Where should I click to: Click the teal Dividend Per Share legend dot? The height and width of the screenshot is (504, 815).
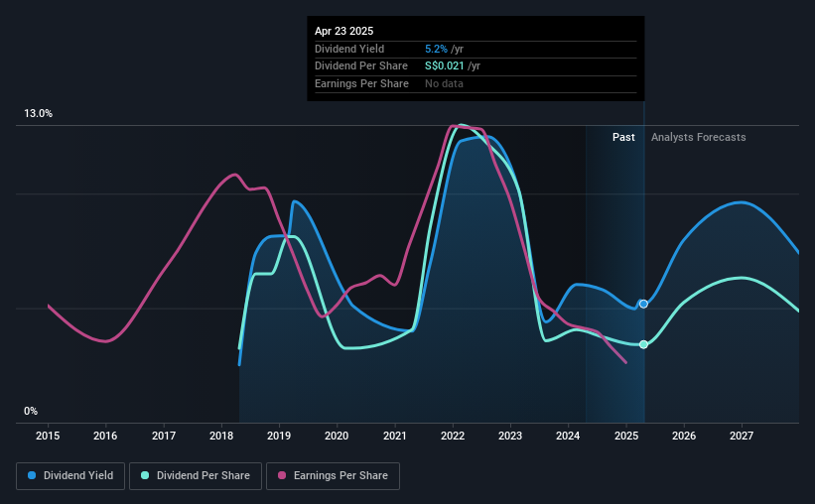145,475
